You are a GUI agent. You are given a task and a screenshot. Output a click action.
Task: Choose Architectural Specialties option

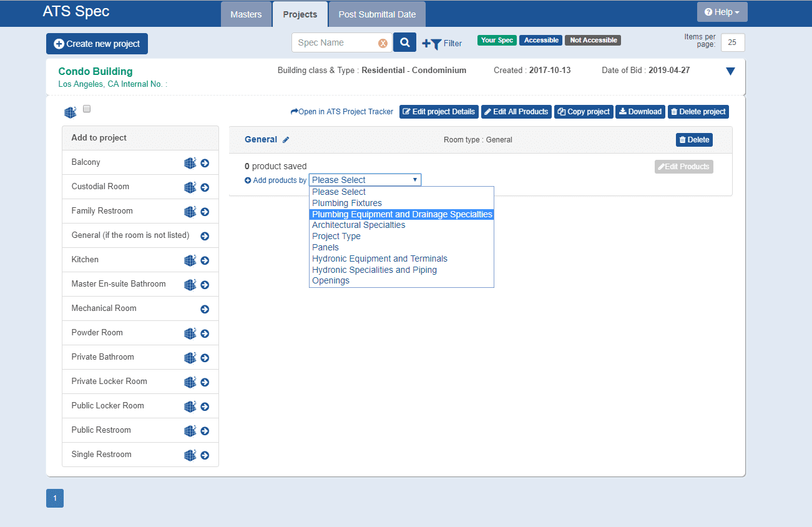point(401,225)
